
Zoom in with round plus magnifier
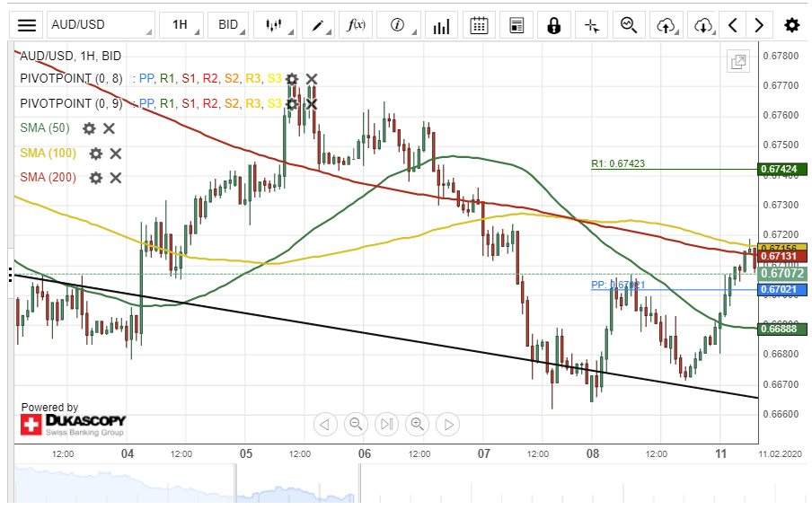click(418, 424)
